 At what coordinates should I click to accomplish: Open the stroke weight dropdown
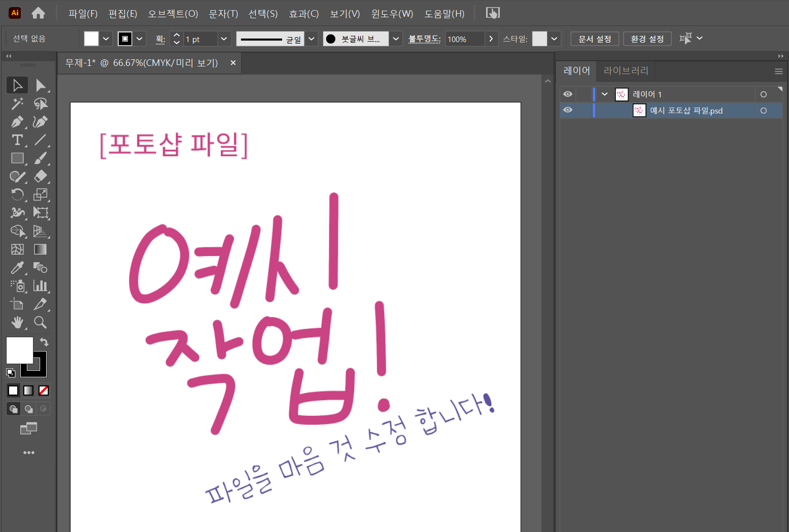[224, 39]
